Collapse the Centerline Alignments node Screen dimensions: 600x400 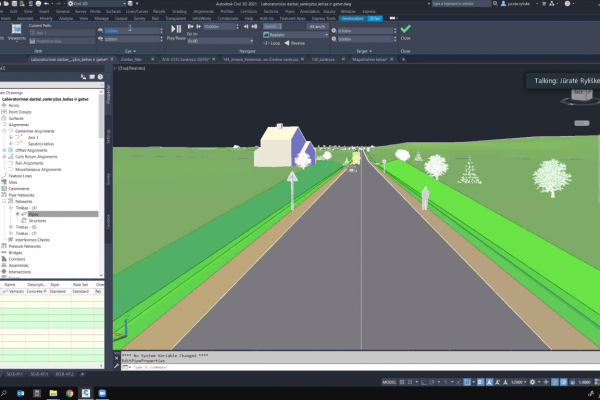(x=5, y=131)
